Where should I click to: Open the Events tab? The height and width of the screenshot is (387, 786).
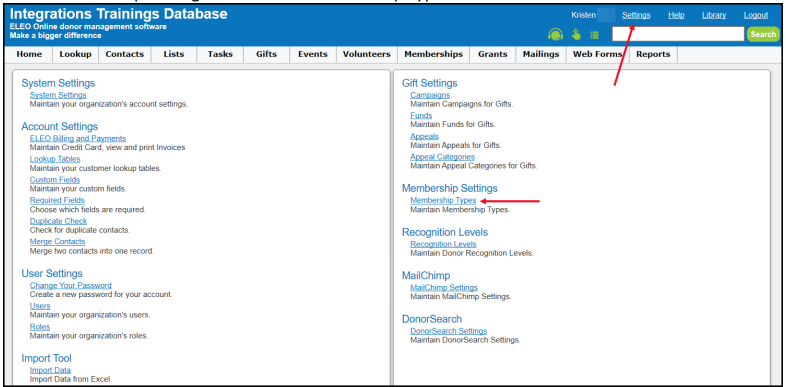313,54
